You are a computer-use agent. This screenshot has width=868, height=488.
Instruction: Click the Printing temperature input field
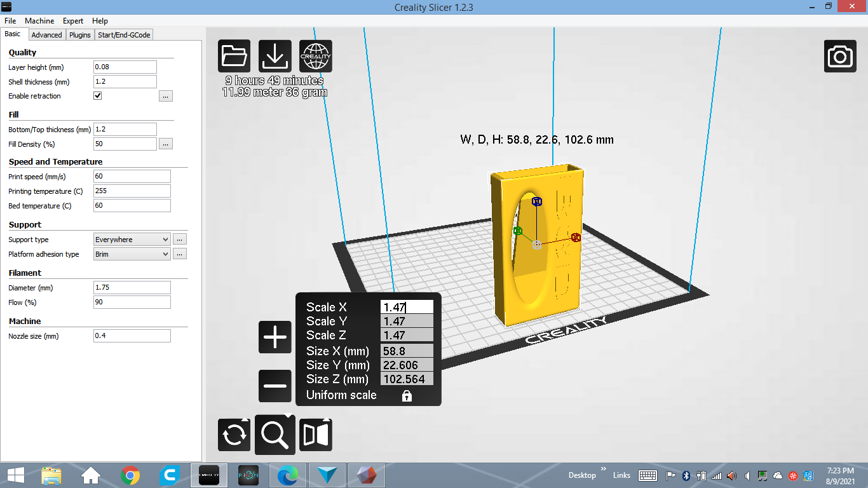coord(132,191)
